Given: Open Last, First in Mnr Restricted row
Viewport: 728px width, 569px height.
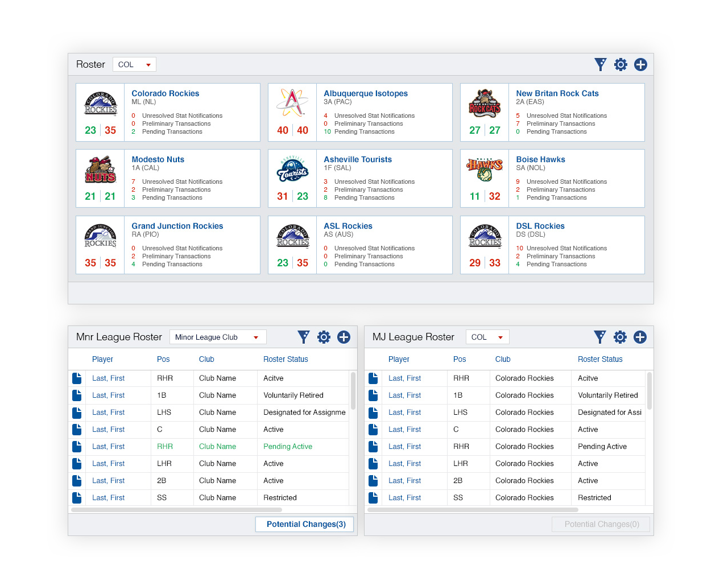Looking at the screenshot, I should click(x=108, y=497).
